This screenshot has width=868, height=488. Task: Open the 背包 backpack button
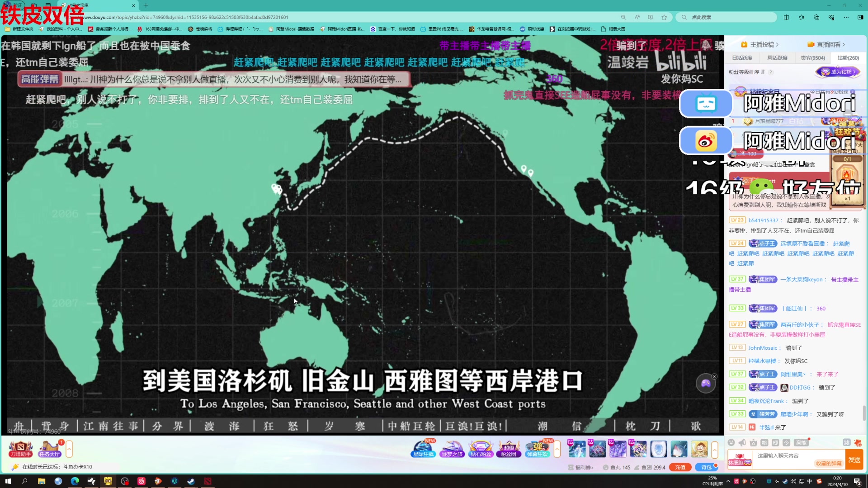coord(707,468)
